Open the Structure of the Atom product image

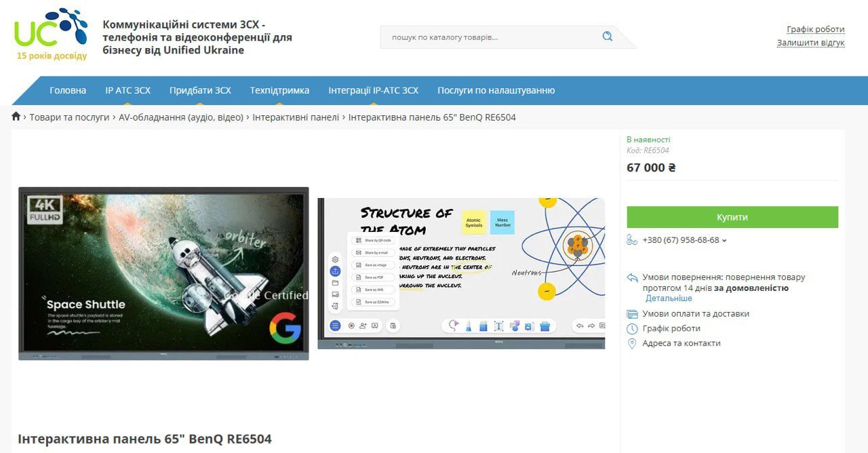pos(461,273)
